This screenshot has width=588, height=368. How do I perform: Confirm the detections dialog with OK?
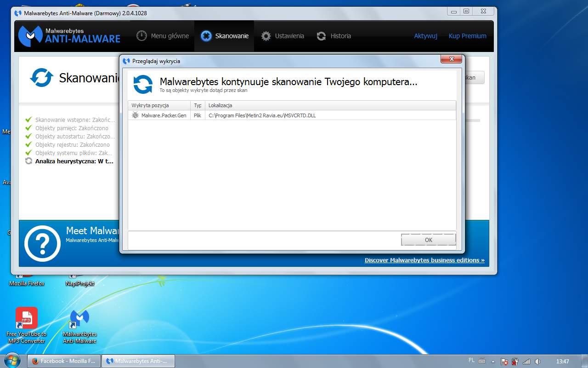tap(428, 240)
